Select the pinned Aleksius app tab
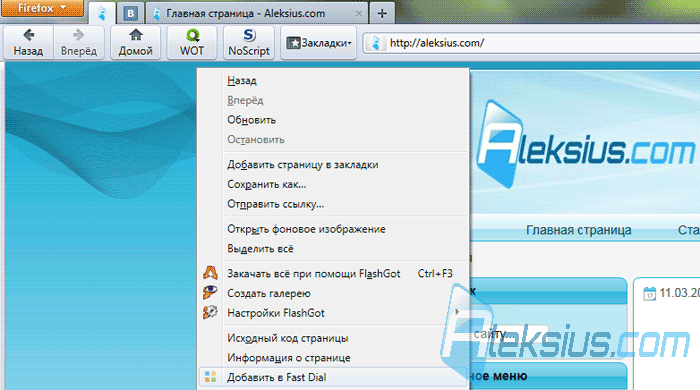The height and width of the screenshot is (390, 700). click(102, 13)
